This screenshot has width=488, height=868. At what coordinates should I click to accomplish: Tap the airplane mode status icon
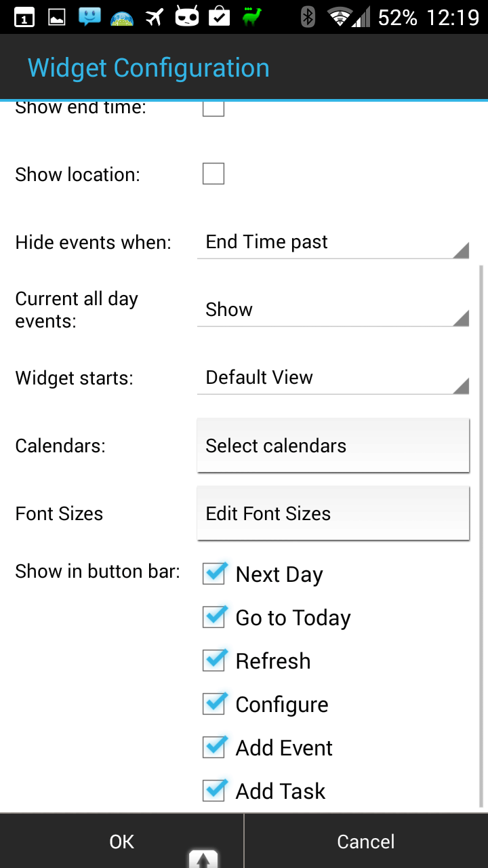coord(155,17)
